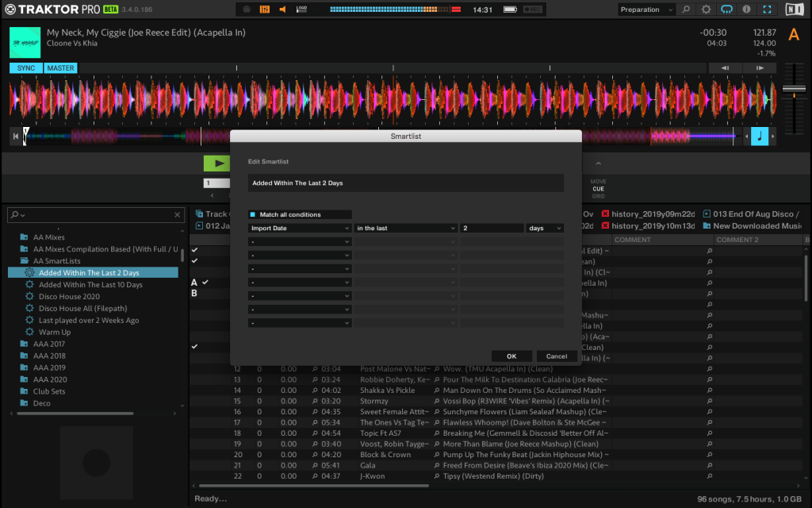Click OK in the Smartlist dialog
This screenshot has height=508, width=812.
coord(511,356)
